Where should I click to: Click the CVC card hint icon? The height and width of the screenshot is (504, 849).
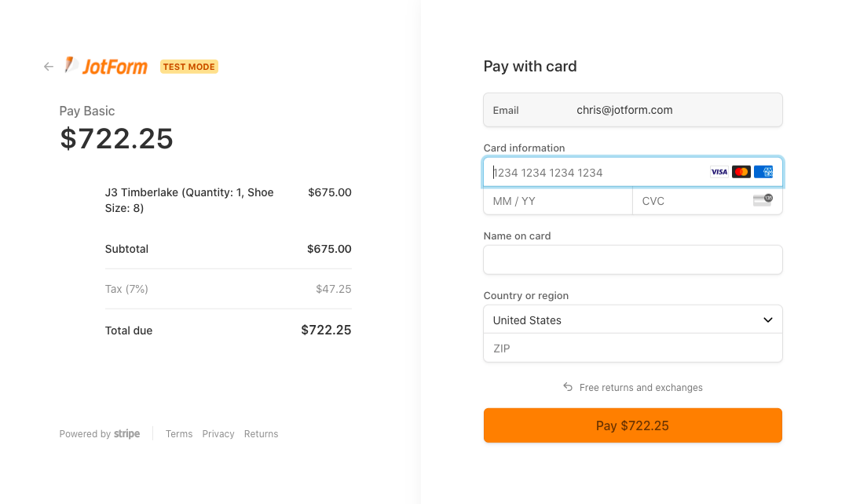763,200
